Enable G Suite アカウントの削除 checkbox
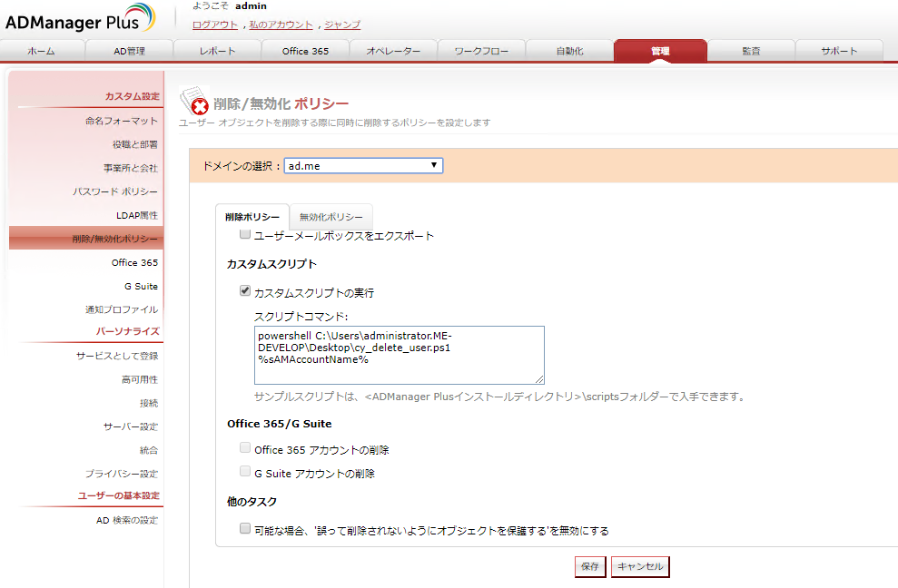 coord(245,471)
